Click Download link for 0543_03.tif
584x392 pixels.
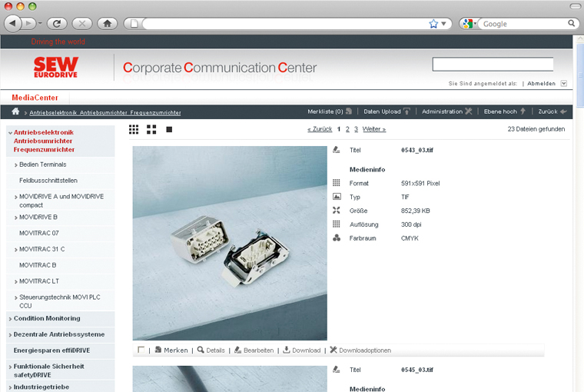tap(301, 350)
